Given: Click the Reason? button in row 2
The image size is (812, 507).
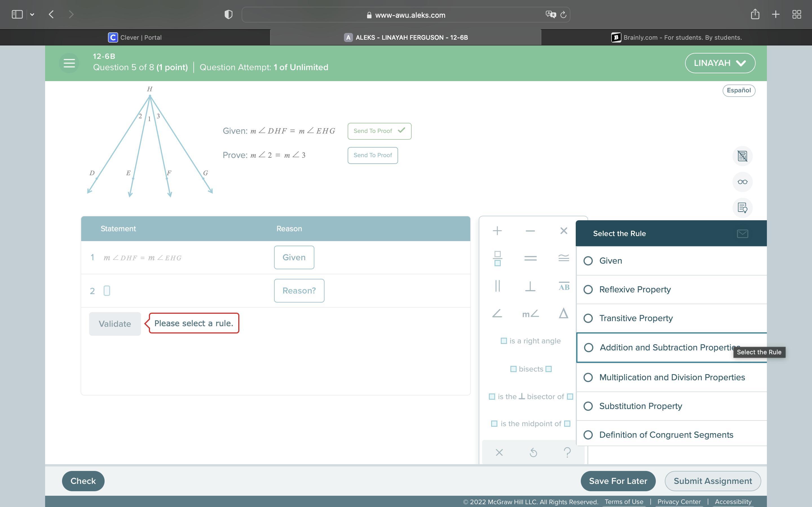Looking at the screenshot, I should point(299,291).
